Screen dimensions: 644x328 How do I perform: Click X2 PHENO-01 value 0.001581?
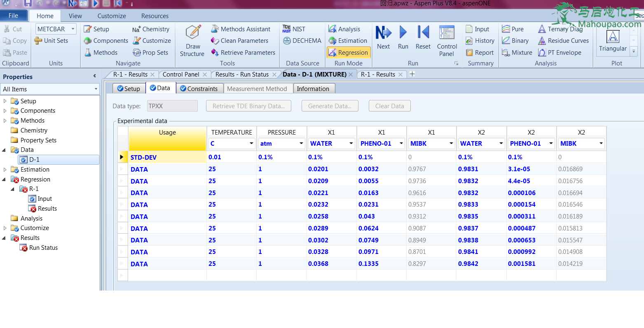532,264
